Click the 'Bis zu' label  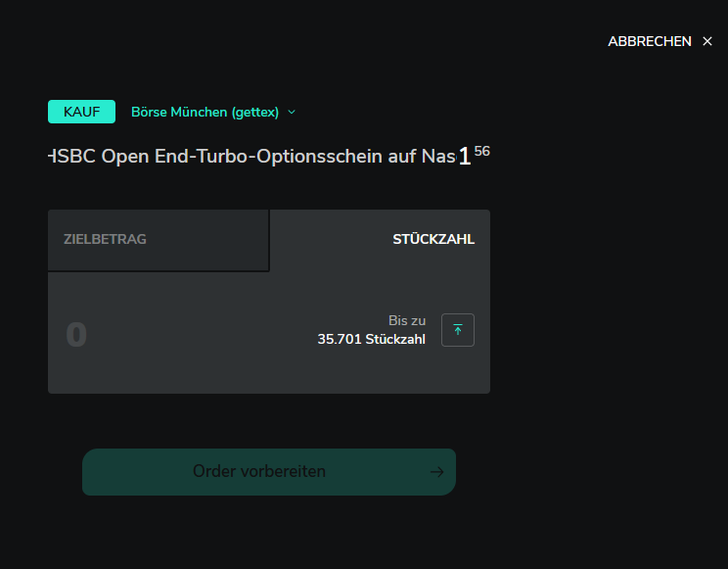click(407, 321)
